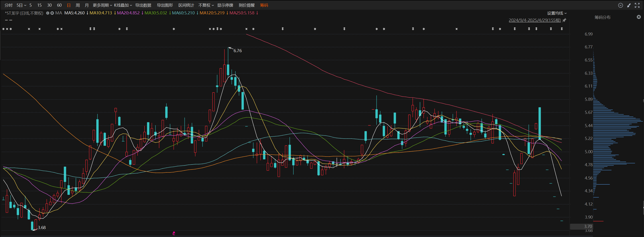Click the paintbrush drawing tool icon
The height and width of the screenshot is (237, 644).
point(629,5)
